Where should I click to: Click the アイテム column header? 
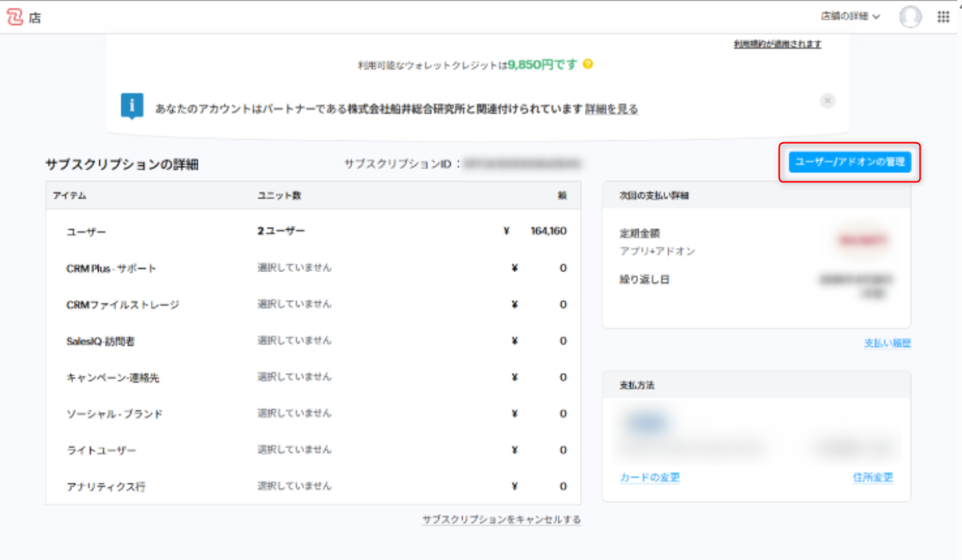coord(70,196)
